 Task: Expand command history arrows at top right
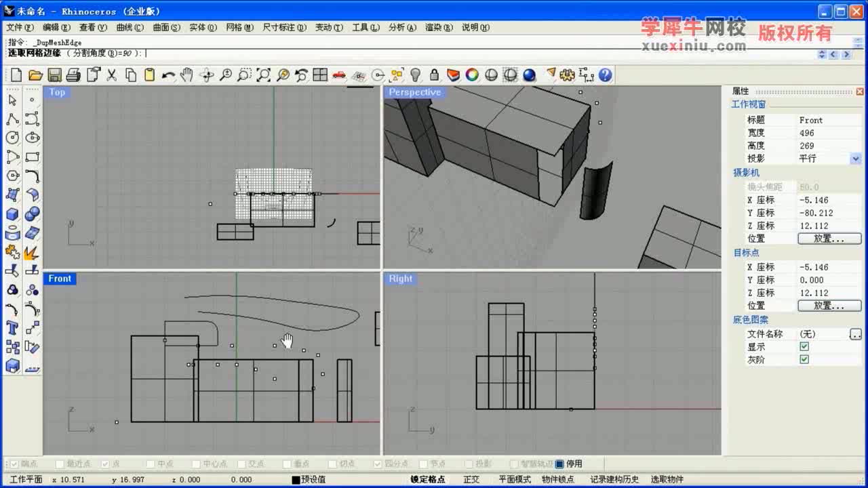pos(823,54)
